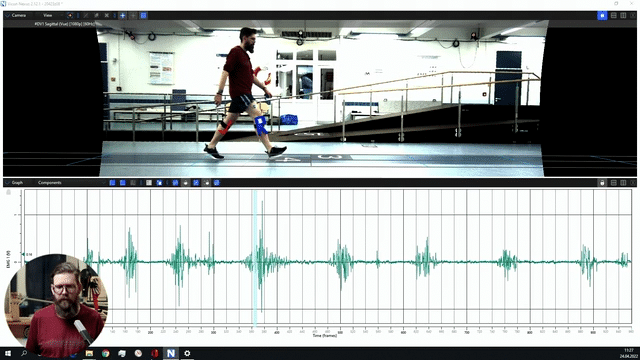Open Google Chrome from the taskbar
This screenshot has width=640, height=360.
(105, 353)
